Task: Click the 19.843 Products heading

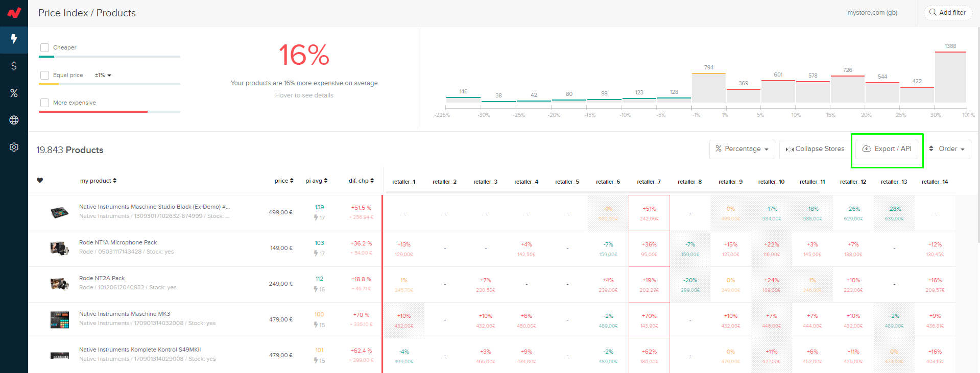Action: coord(70,150)
